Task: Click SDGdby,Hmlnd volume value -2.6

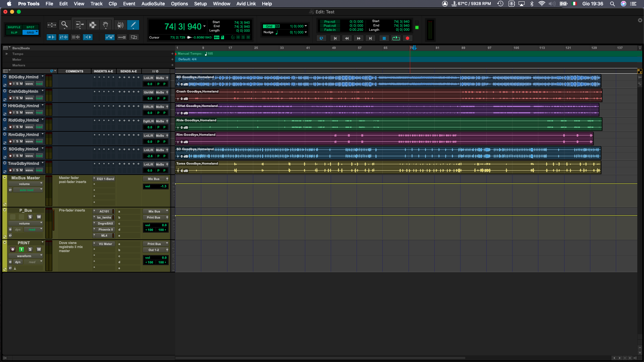Action: (x=150, y=156)
